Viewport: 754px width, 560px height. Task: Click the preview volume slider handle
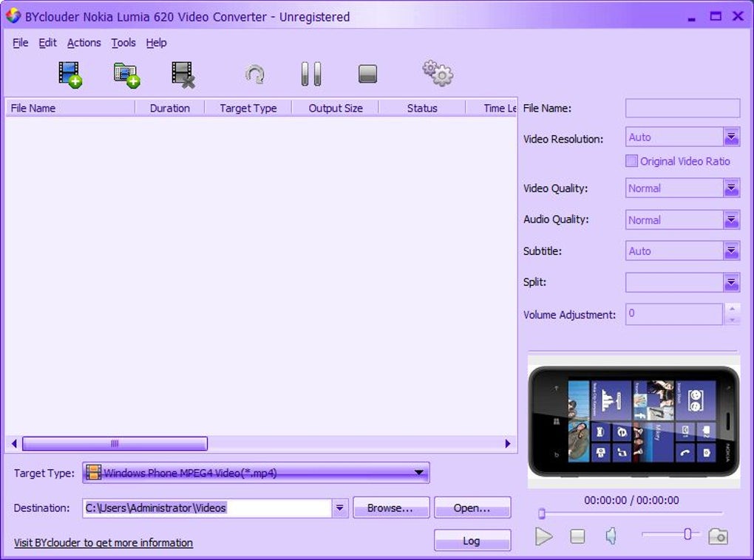[687, 534]
